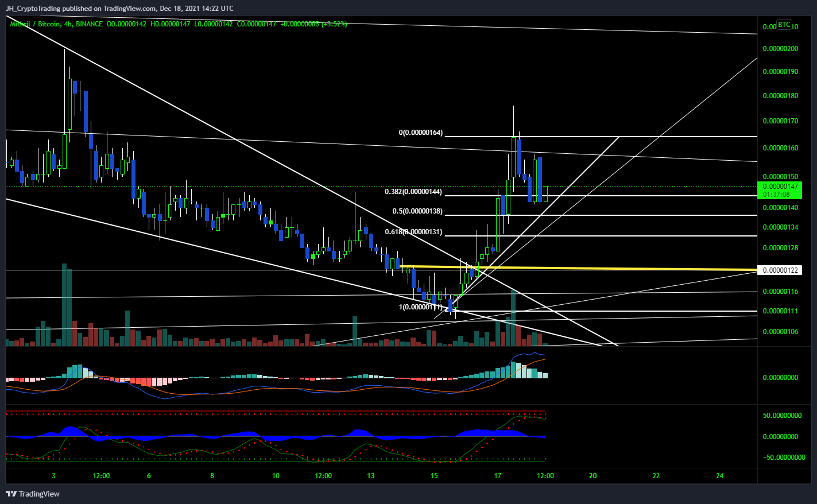Image resolution: width=817 pixels, height=504 pixels.
Task: Click the 50.00000000 oscillator axis label
Action: [782, 416]
